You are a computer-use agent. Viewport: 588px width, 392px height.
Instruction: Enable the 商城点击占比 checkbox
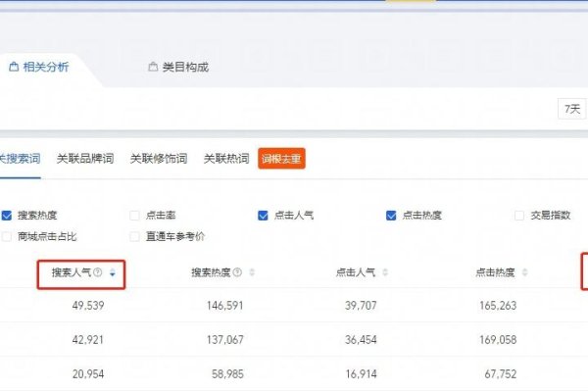tap(7, 237)
